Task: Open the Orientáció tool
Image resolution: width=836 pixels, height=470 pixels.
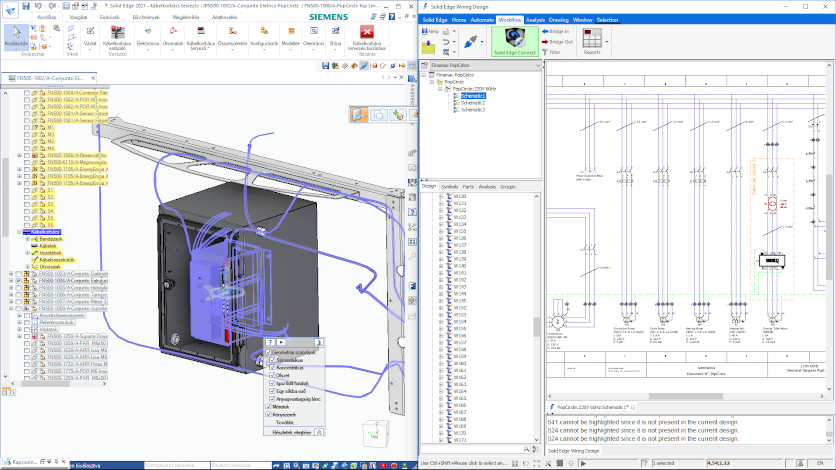Action: point(314,36)
